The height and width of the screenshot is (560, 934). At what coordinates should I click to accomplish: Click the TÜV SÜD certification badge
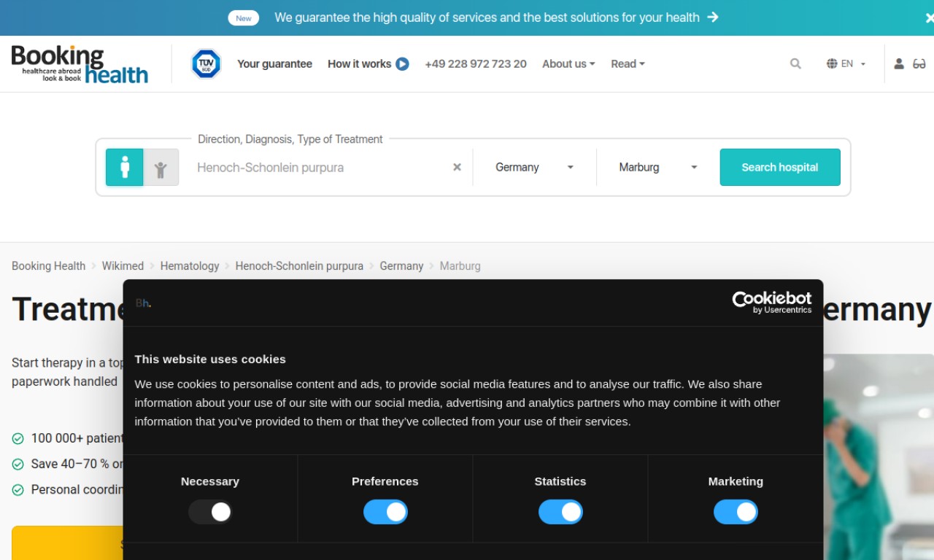(x=206, y=64)
